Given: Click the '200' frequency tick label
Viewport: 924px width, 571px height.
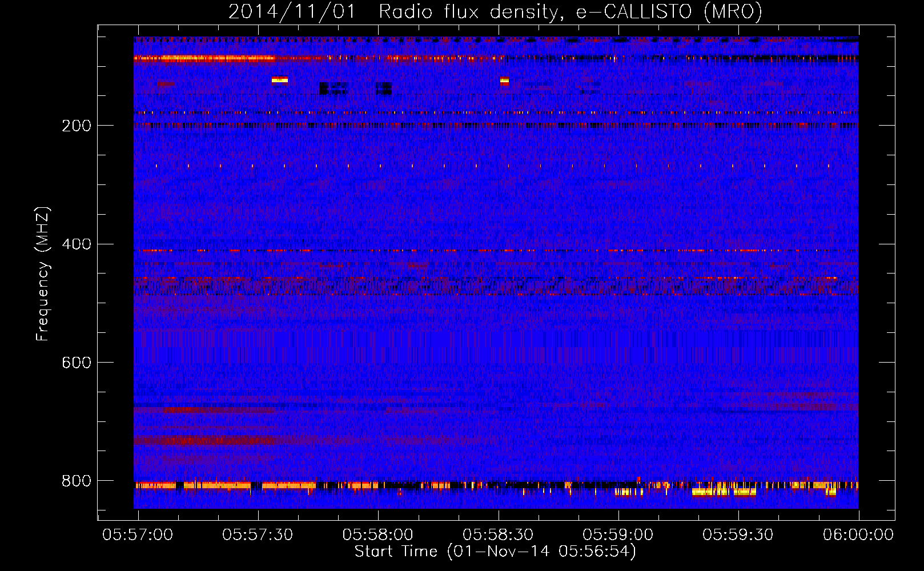Looking at the screenshot, I should (x=77, y=126).
